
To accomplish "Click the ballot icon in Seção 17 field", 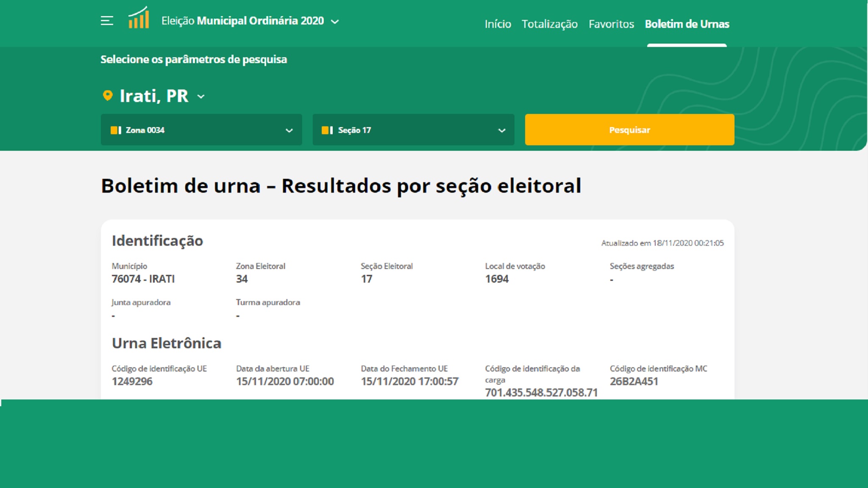I will [x=327, y=130].
